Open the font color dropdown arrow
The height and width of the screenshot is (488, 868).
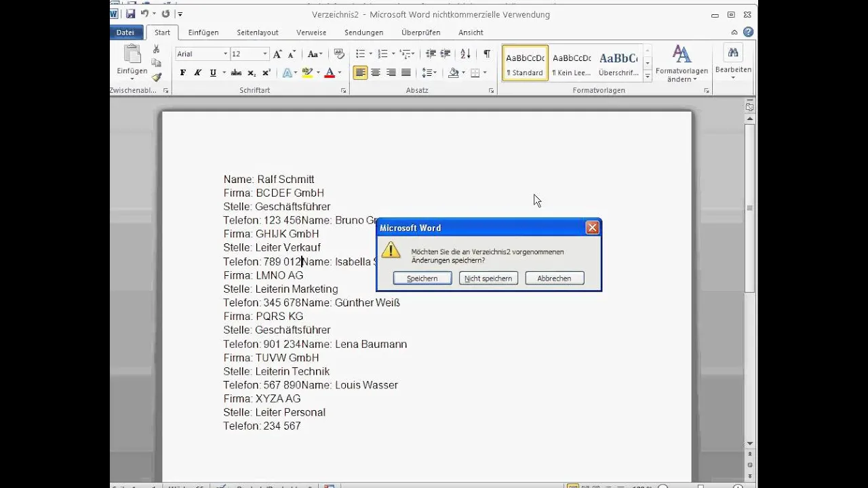coord(339,73)
